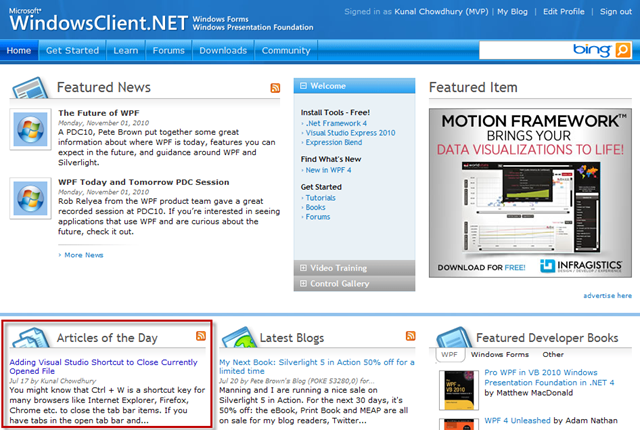Viewport: 640px width, 430px height.
Task: Open the Tutorials link in Welcome panel
Action: [321, 198]
